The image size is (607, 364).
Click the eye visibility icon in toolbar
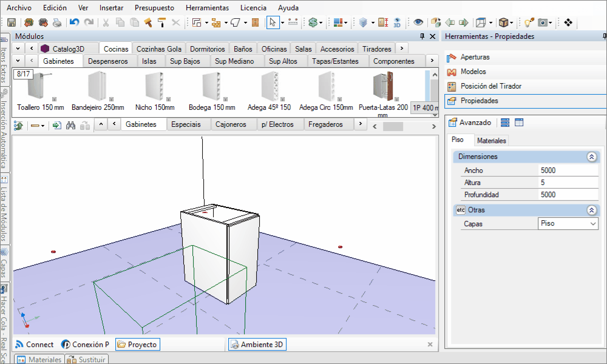[x=418, y=22]
